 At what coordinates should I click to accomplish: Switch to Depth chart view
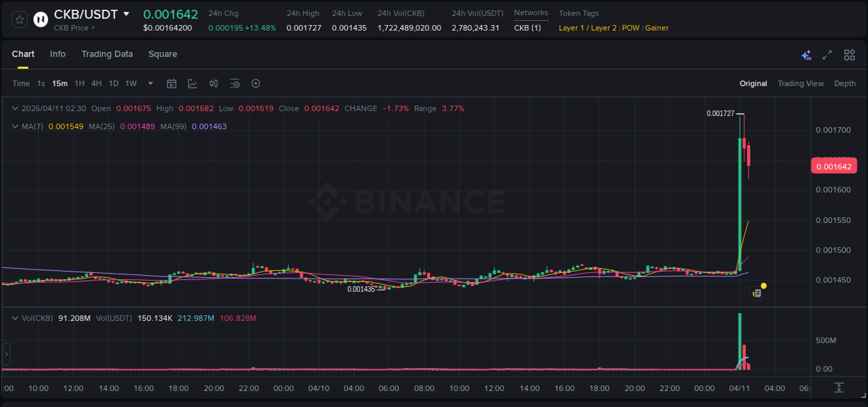click(845, 83)
